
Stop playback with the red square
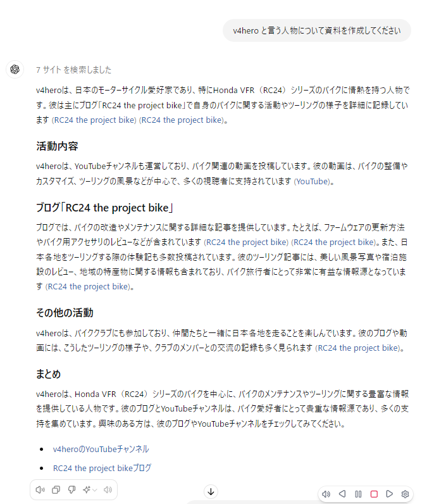tap(374, 494)
